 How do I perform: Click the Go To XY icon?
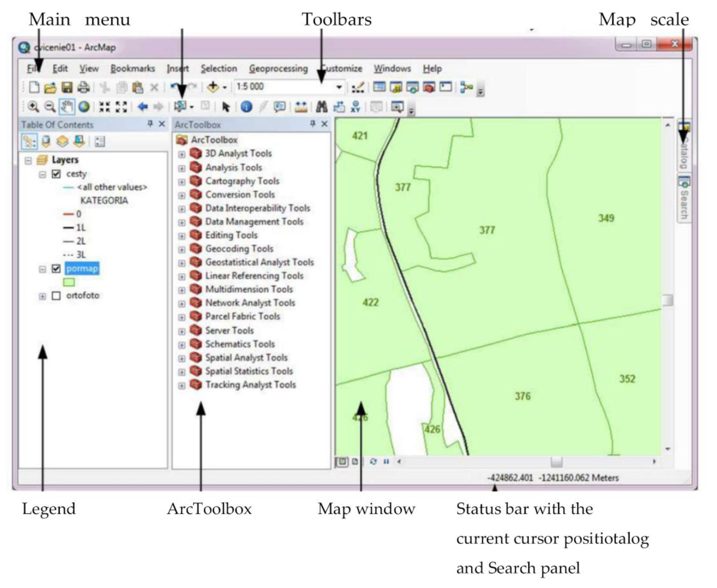click(x=356, y=107)
